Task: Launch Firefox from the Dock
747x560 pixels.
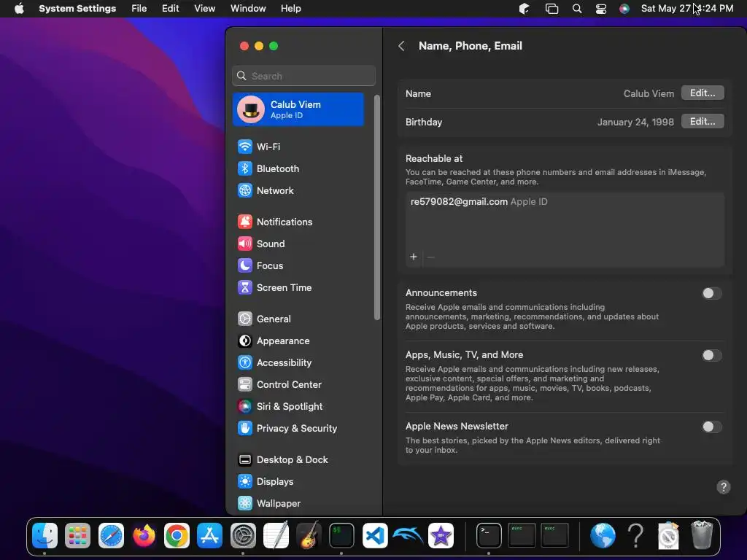Action: [144, 536]
